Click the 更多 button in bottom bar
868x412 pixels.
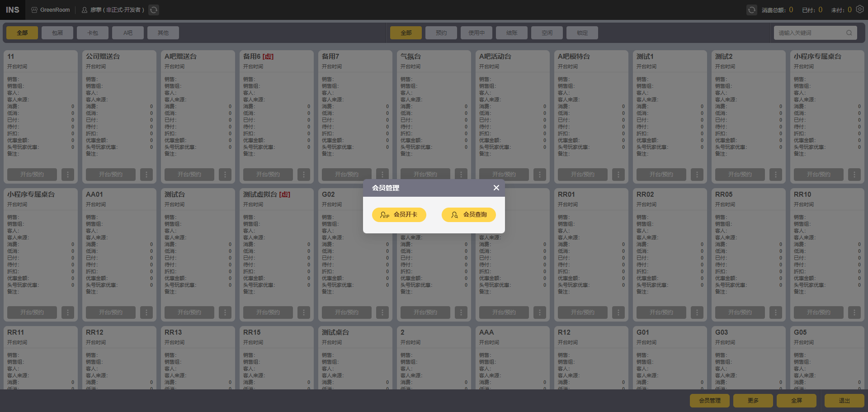(753, 401)
